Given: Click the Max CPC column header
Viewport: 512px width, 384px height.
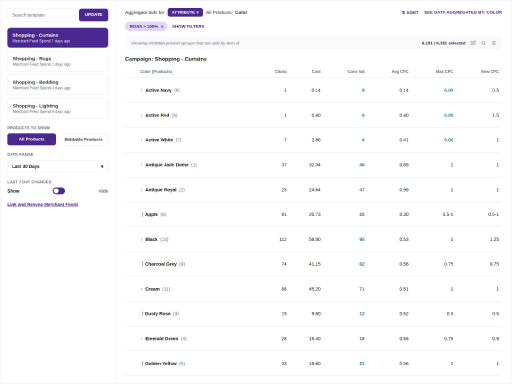Looking at the screenshot, I should pos(444,72).
